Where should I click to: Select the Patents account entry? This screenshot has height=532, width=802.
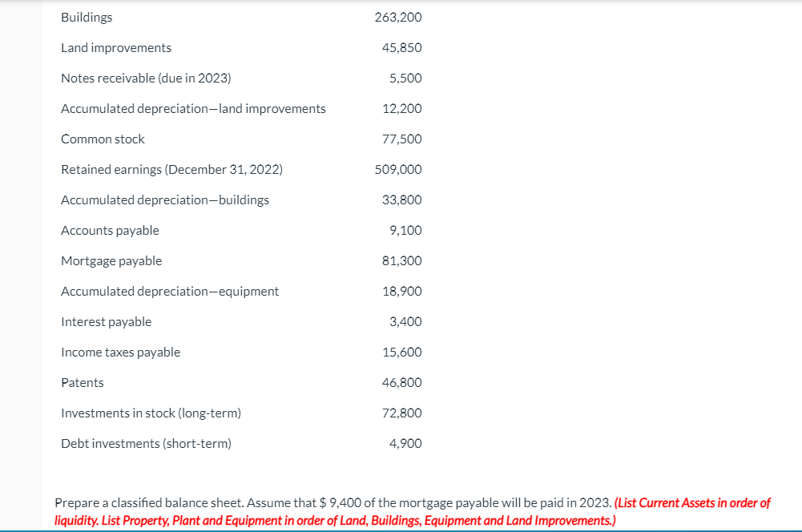[x=82, y=382]
